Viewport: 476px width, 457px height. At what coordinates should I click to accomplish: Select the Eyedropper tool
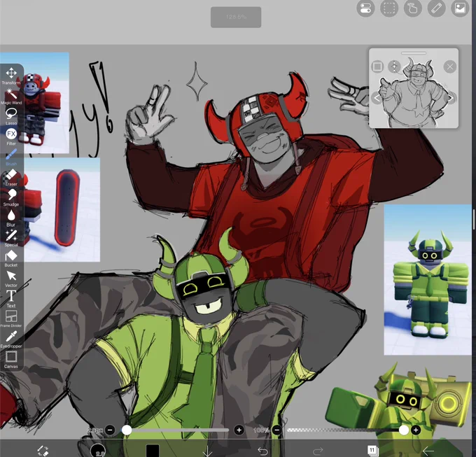click(11, 339)
